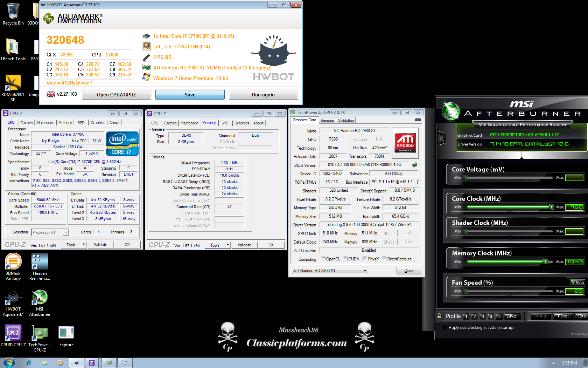Click the UK flag language icon

[51, 94]
